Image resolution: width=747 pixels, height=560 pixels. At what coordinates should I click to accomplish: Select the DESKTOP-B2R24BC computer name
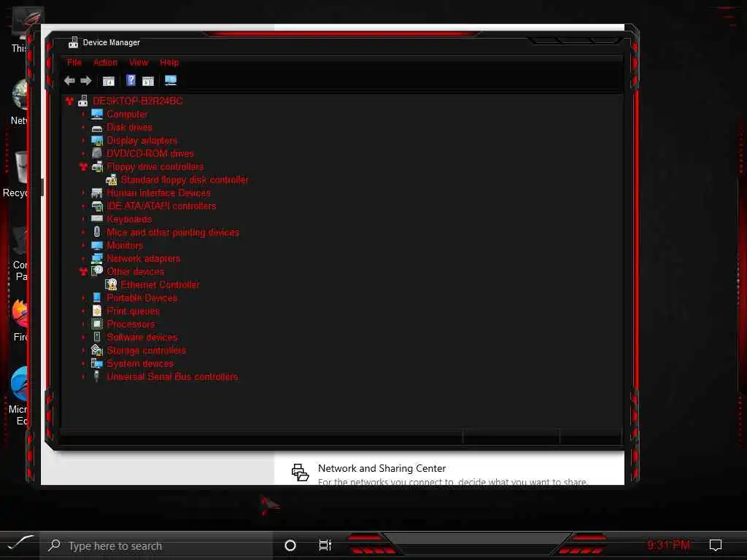coord(137,101)
